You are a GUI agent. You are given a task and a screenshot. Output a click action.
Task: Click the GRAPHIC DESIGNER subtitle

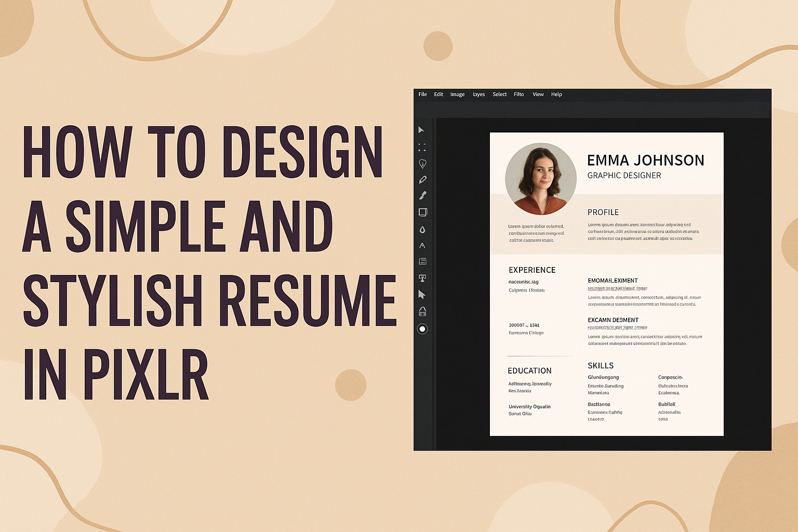click(x=624, y=176)
